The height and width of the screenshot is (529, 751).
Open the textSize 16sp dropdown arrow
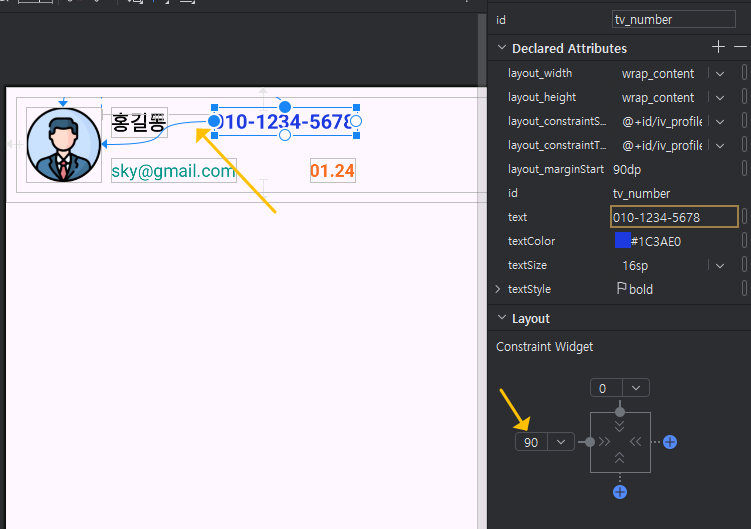pyautogui.click(x=720, y=265)
